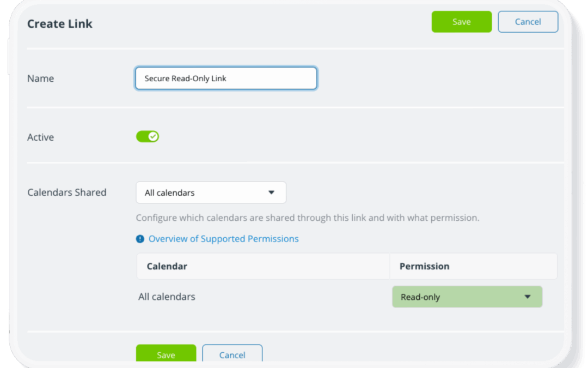588x368 pixels.
Task: Click the Calendars Shared label
Action: click(x=66, y=192)
